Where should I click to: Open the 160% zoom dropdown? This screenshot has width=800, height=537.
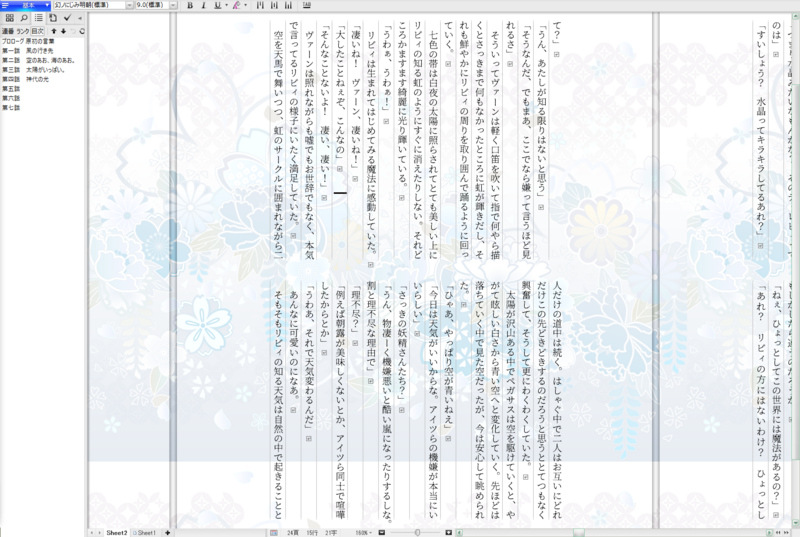[x=363, y=532]
